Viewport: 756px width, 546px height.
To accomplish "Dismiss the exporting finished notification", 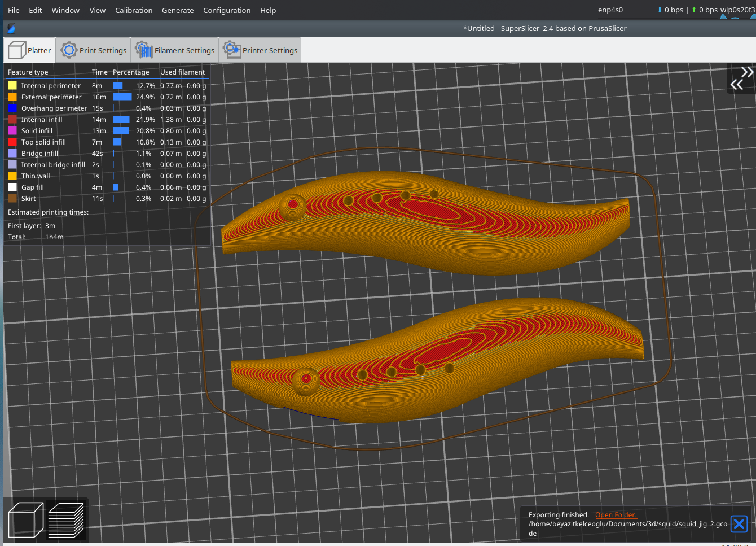I will [x=739, y=524].
